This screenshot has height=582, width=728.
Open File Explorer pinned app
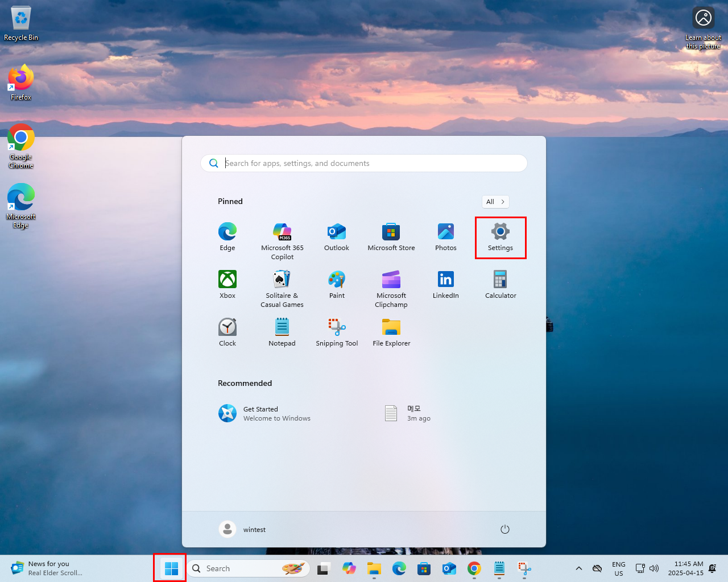click(391, 332)
